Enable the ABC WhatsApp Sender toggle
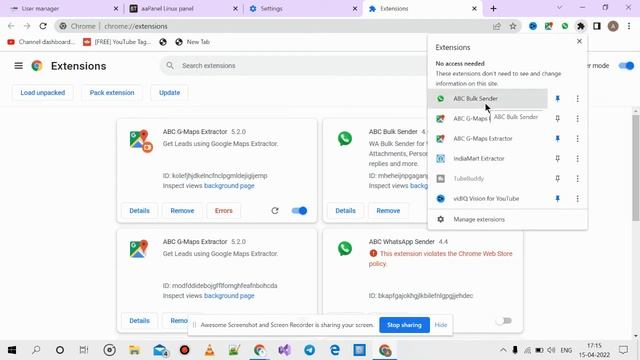Viewport: 640px width, 360px height. click(504, 320)
